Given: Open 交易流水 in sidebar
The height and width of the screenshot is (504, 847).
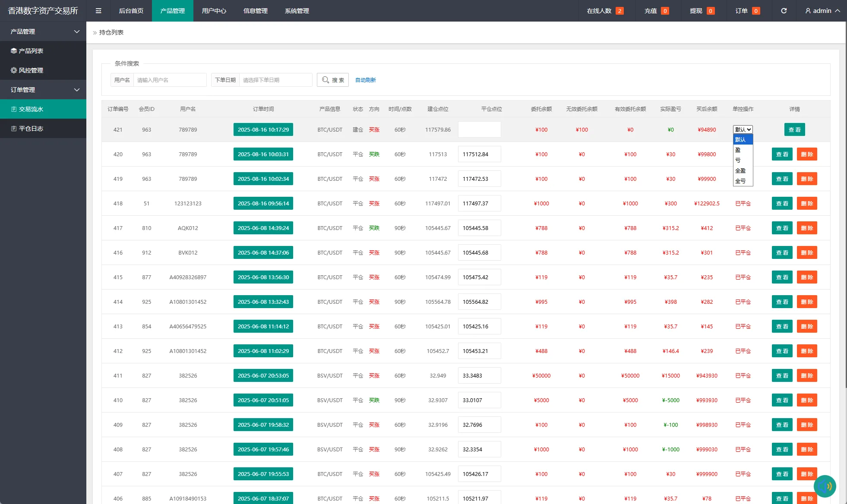Looking at the screenshot, I should pyautogui.click(x=31, y=109).
